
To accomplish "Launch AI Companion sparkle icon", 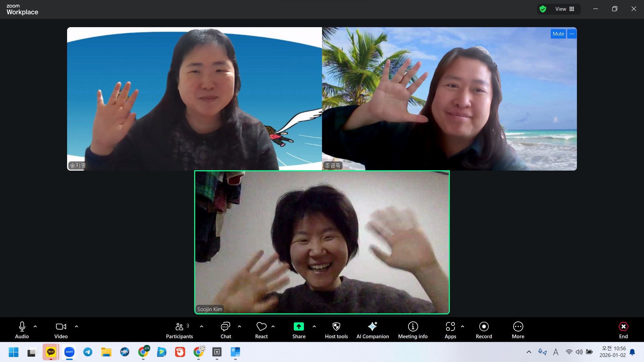I will (x=372, y=327).
